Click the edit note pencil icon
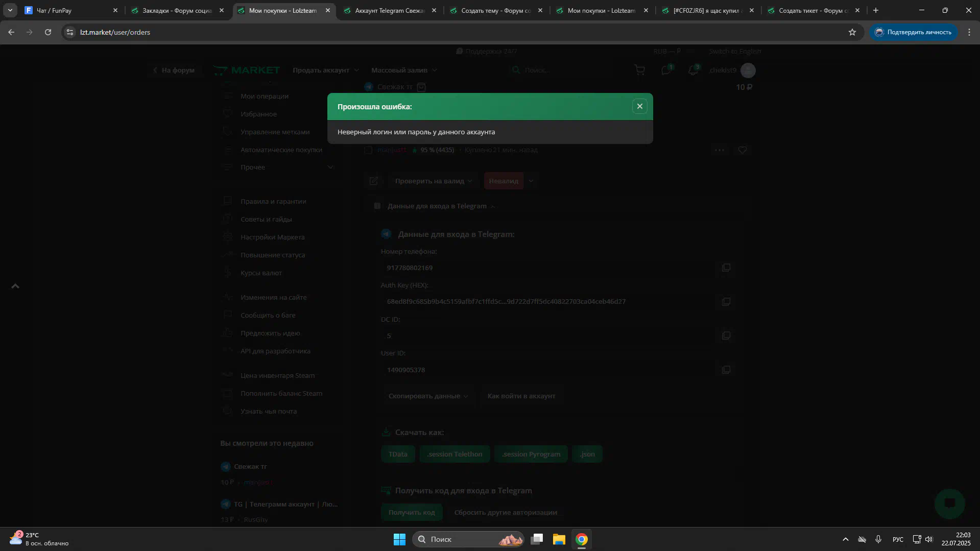The image size is (980, 551). 373,181
